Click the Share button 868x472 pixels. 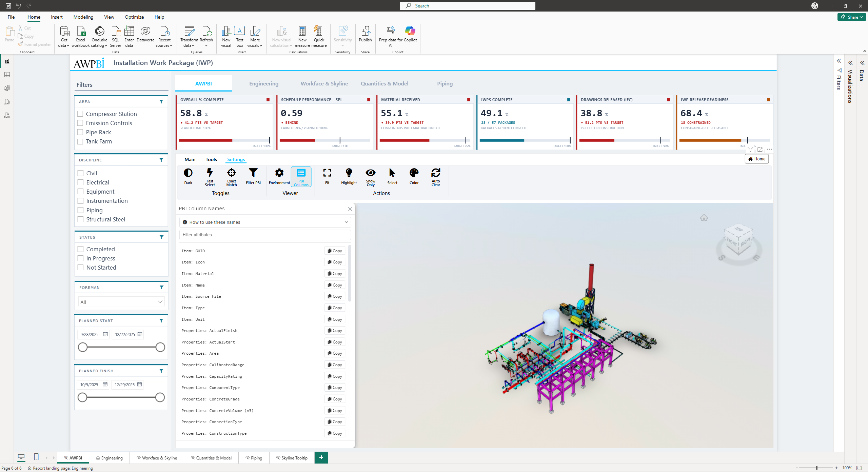click(851, 17)
